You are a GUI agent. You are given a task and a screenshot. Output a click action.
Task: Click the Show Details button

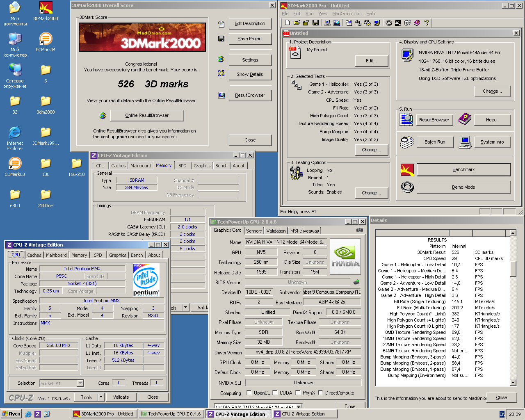click(250, 75)
